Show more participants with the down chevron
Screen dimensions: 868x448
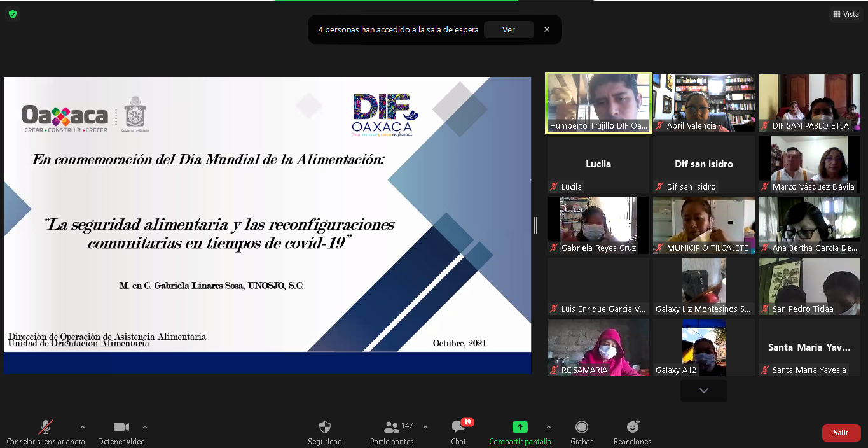pyautogui.click(x=703, y=391)
